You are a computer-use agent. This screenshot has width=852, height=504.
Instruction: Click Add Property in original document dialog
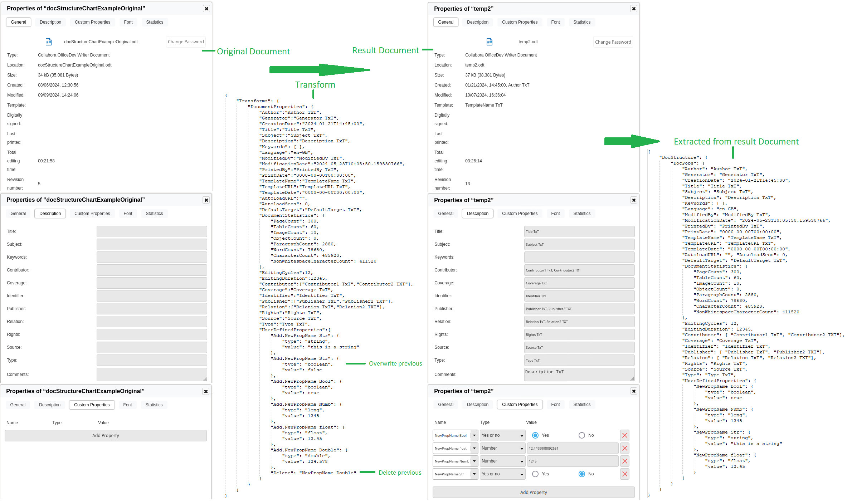[x=106, y=435]
